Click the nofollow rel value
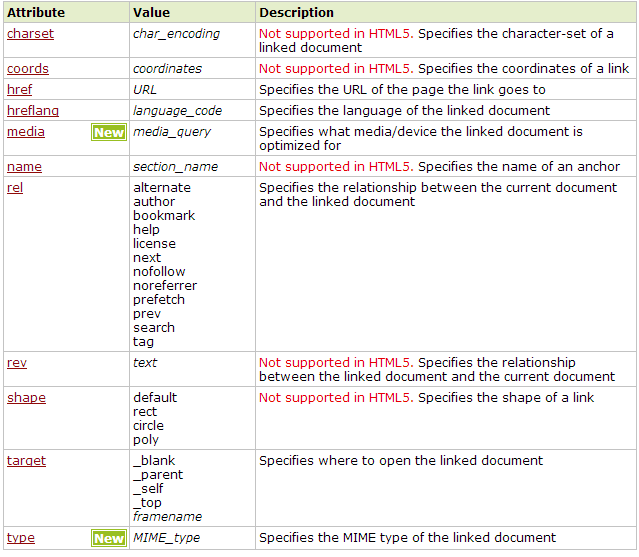 pos(159,272)
